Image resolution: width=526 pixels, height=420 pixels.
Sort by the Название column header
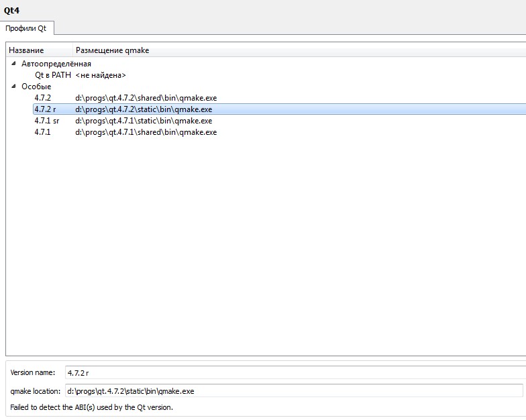(27, 50)
